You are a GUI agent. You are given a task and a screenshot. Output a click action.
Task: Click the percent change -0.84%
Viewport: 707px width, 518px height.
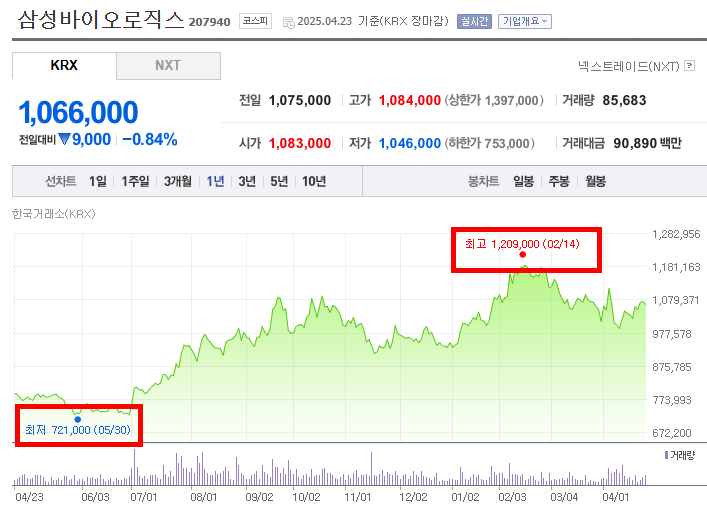coord(150,139)
